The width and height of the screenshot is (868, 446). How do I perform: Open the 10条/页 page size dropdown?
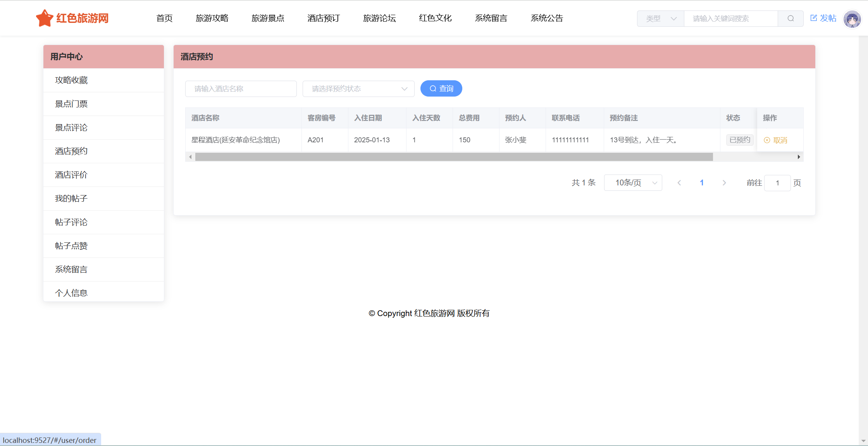coord(633,183)
